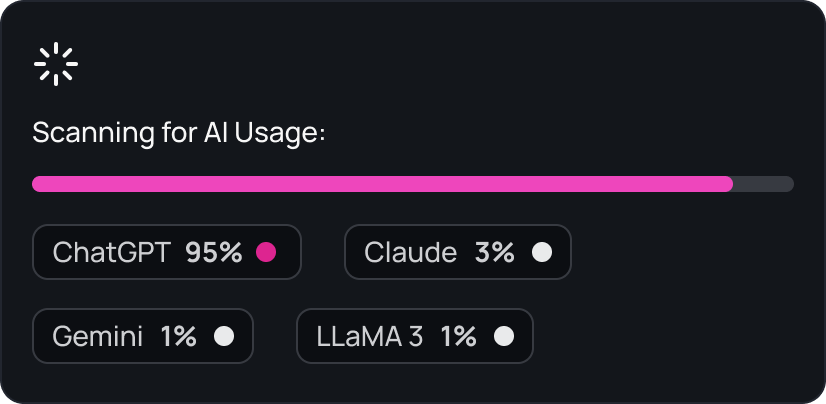Click the 1% value next to Gemini

tap(179, 336)
